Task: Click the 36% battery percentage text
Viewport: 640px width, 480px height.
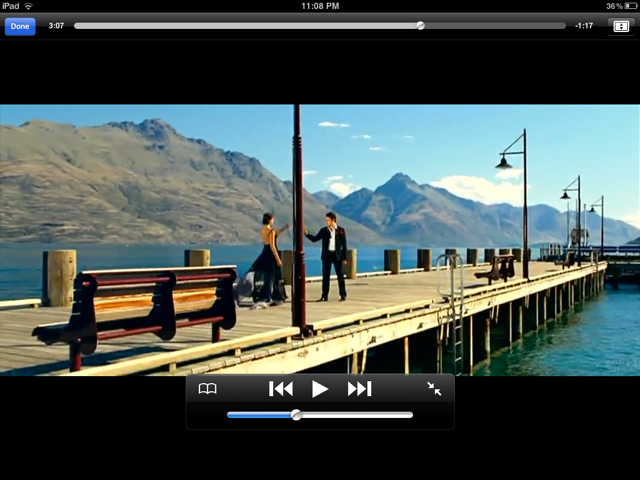Action: pyautogui.click(x=614, y=6)
